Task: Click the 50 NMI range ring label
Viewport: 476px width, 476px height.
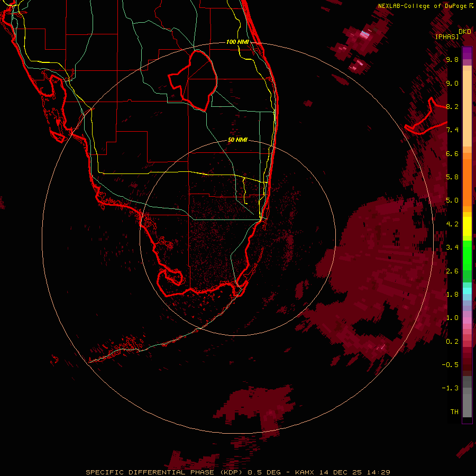Action: pos(237,140)
